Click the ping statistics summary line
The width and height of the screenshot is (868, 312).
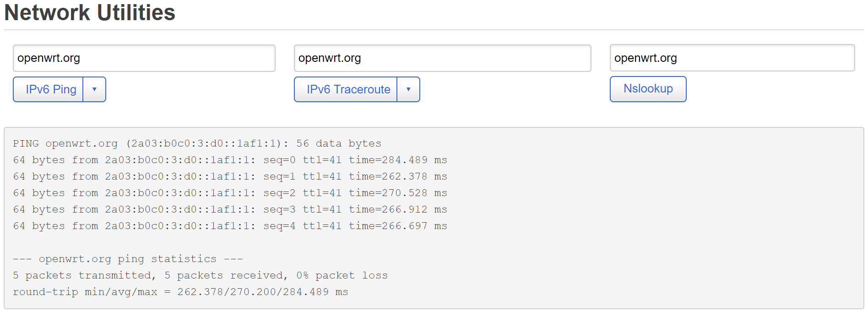(x=127, y=258)
